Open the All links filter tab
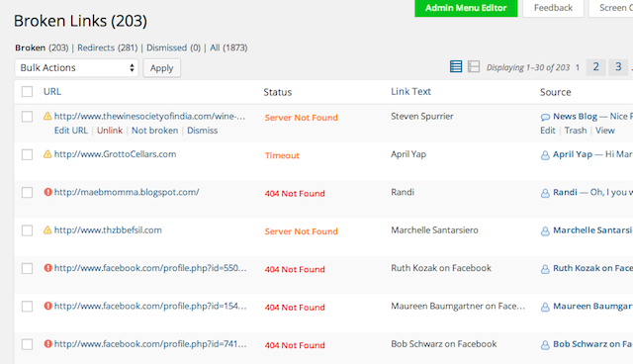The height and width of the screenshot is (364, 633). [215, 47]
